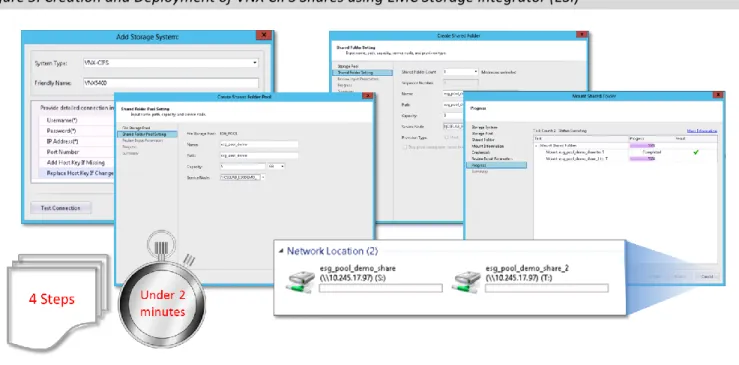Screen dimensions: 739x365
Task: Click the top purple progress bar in task list
Action: [x=643, y=146]
